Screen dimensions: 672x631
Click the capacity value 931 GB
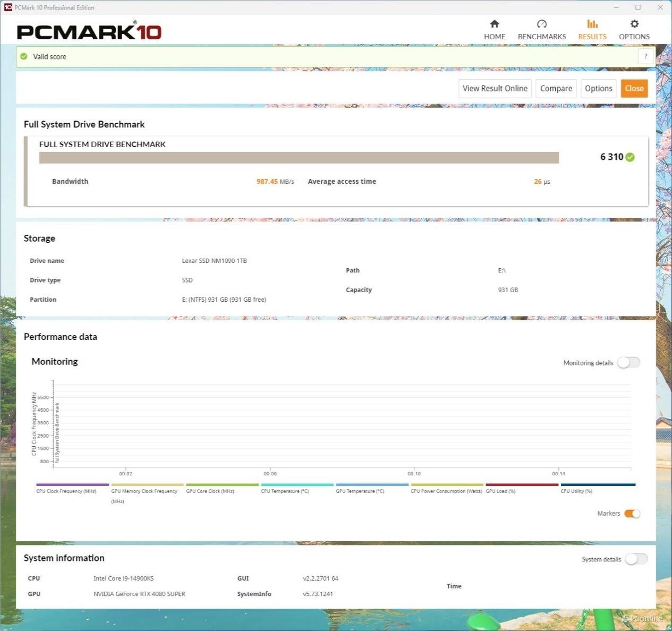pos(508,290)
